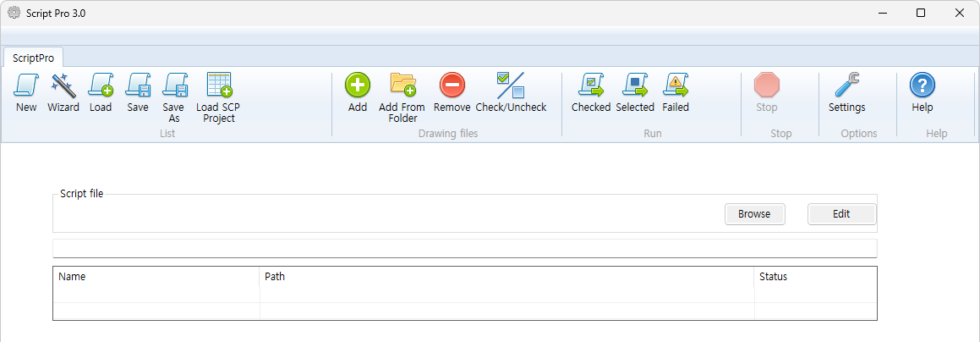Maximize the Script Pro window
Image resolution: width=980 pixels, height=342 pixels.
point(921,13)
